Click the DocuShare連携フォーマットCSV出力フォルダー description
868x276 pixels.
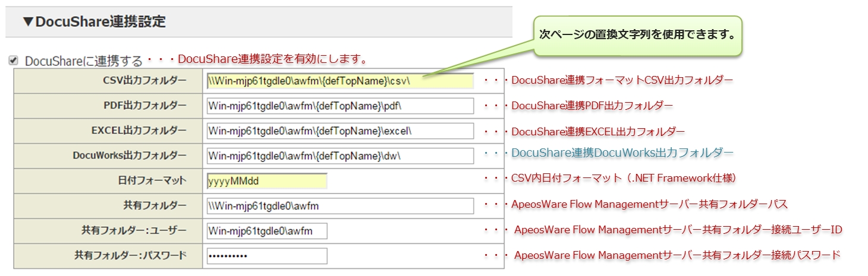pos(622,80)
